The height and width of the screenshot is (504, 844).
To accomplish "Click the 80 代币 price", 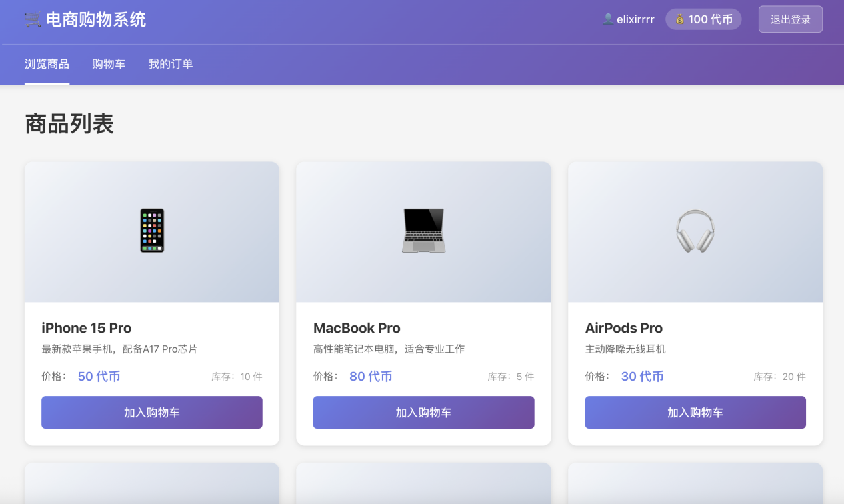I will (371, 377).
